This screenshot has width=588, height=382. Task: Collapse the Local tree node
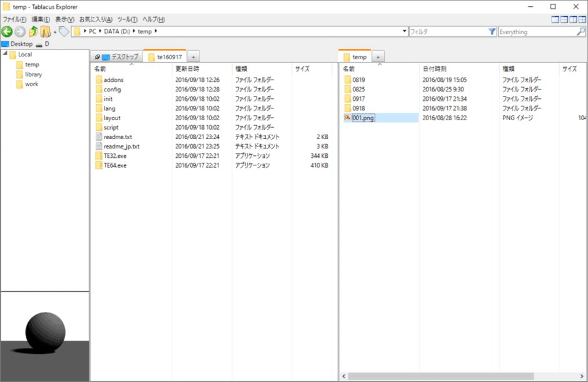4,54
